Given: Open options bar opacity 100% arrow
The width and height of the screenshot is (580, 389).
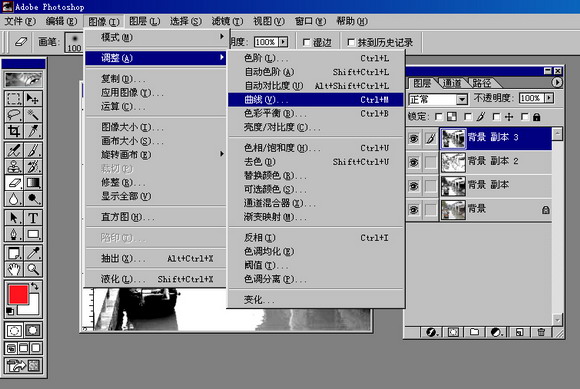Looking at the screenshot, I should [x=283, y=42].
